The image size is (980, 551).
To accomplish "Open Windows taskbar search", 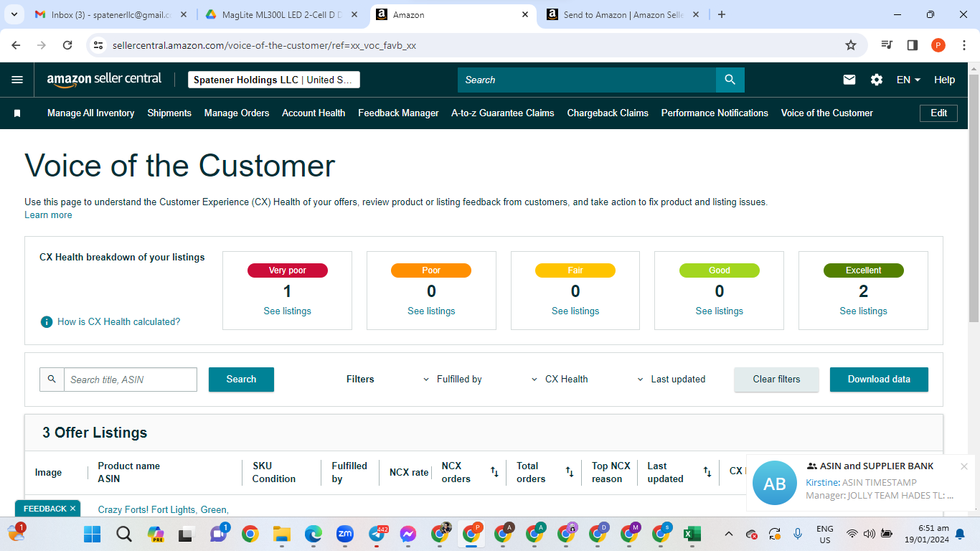I will [124, 534].
